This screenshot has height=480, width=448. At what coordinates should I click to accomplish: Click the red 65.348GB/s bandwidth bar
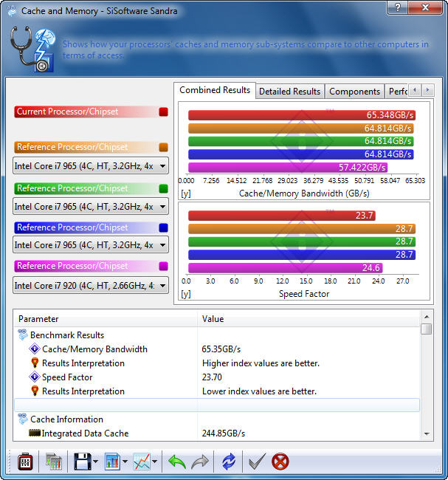[302, 115]
